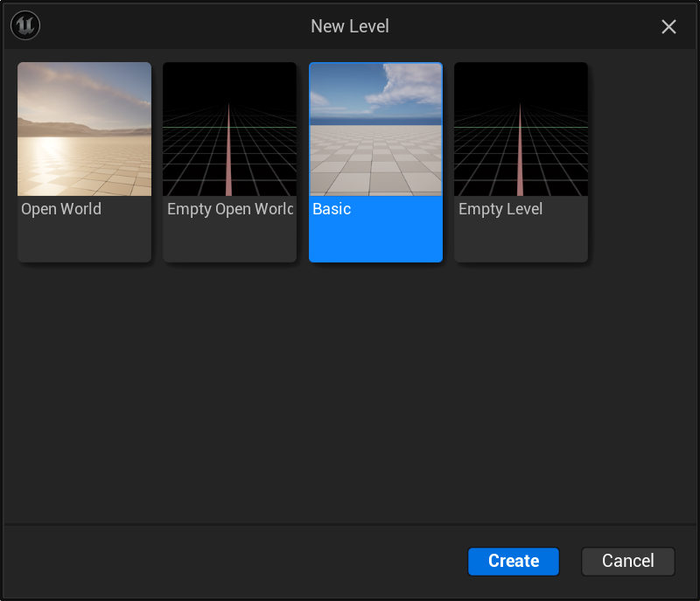The height and width of the screenshot is (601, 700).
Task: Select the Open World template thumbnail
Action: point(84,162)
